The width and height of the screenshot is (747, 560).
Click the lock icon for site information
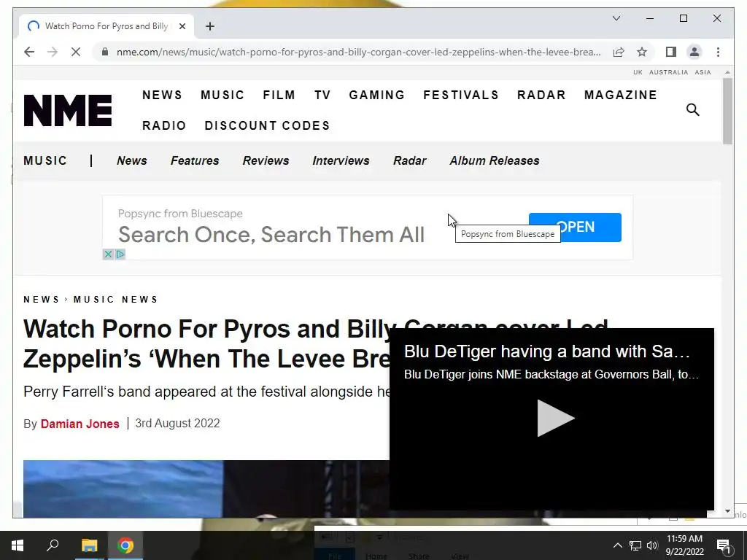coord(105,52)
